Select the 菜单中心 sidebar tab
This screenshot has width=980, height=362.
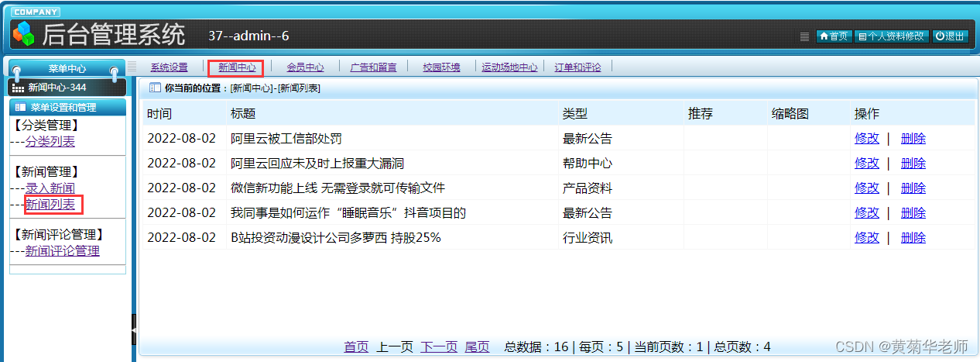[x=67, y=68]
